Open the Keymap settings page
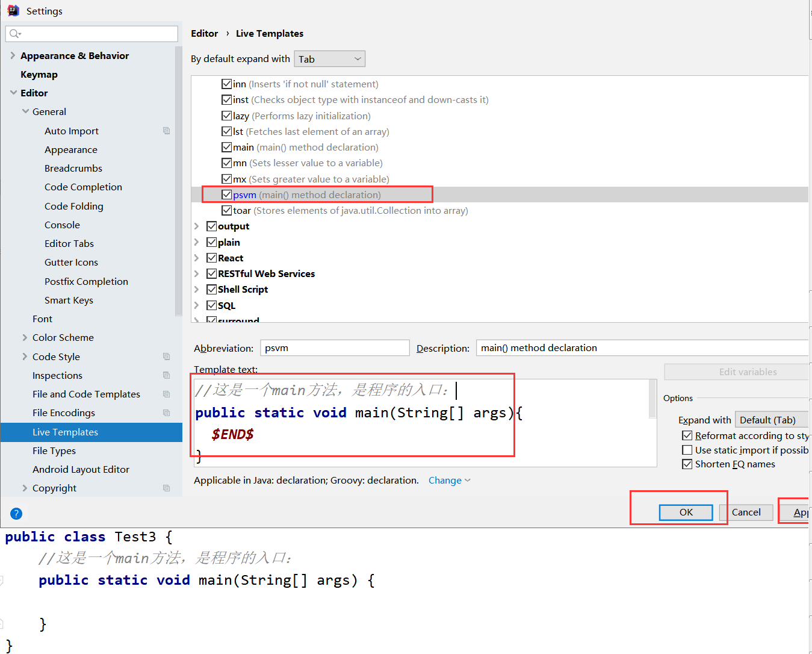The height and width of the screenshot is (654, 812). point(39,74)
